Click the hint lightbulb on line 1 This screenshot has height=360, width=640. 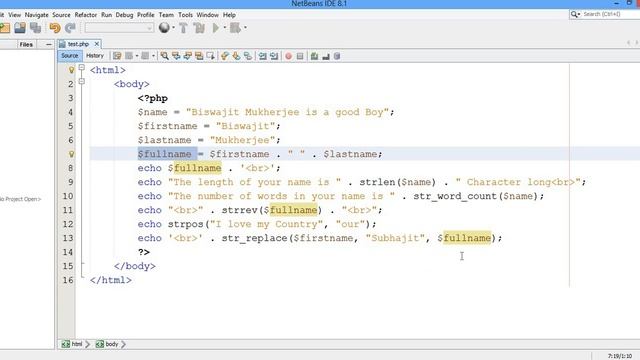(x=71, y=70)
